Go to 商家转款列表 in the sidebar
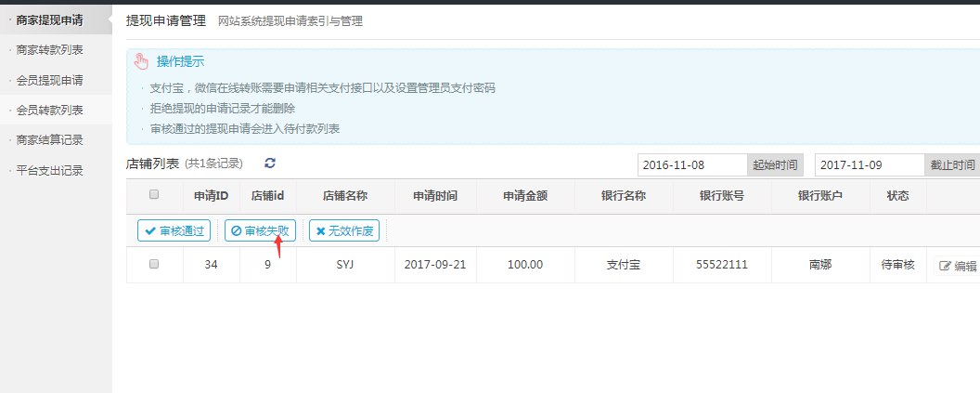Image resolution: width=980 pixels, height=393 pixels. (x=49, y=50)
